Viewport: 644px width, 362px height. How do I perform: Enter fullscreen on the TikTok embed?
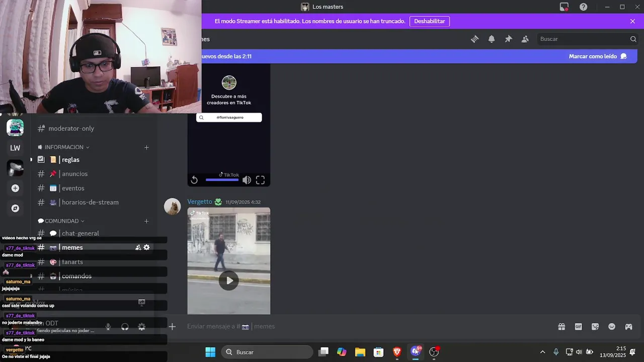click(260, 180)
